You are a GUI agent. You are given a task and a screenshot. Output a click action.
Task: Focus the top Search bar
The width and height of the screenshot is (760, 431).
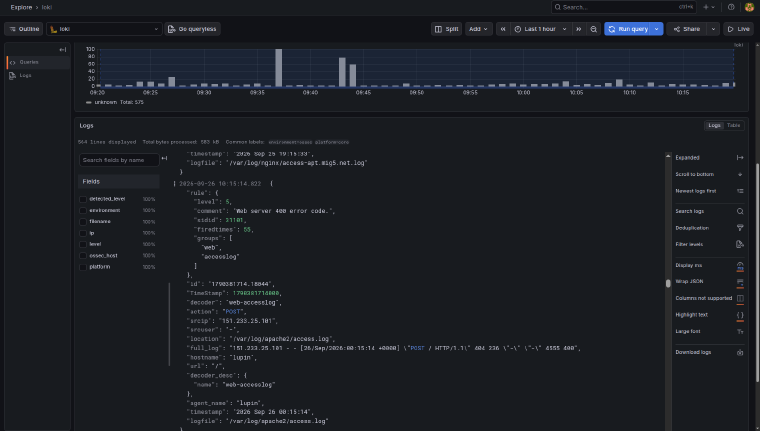(x=623, y=7)
